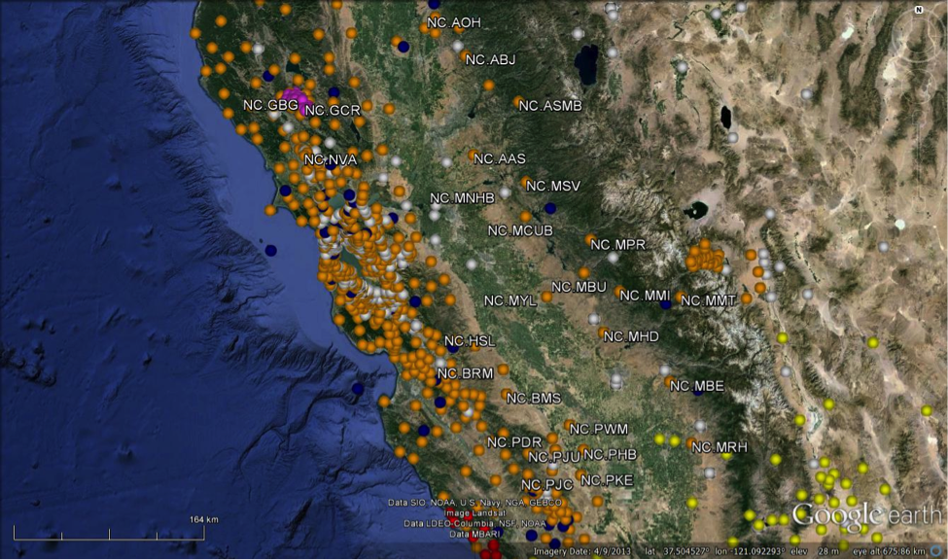The image size is (948, 560).
Task: Select the NC.MMT station placemark
Action: [x=681, y=297]
